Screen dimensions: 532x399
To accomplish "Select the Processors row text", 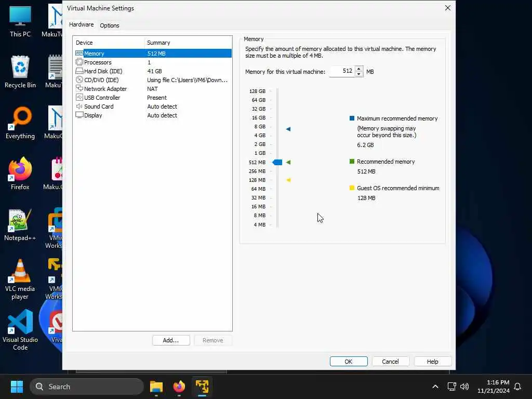I will coord(98,62).
